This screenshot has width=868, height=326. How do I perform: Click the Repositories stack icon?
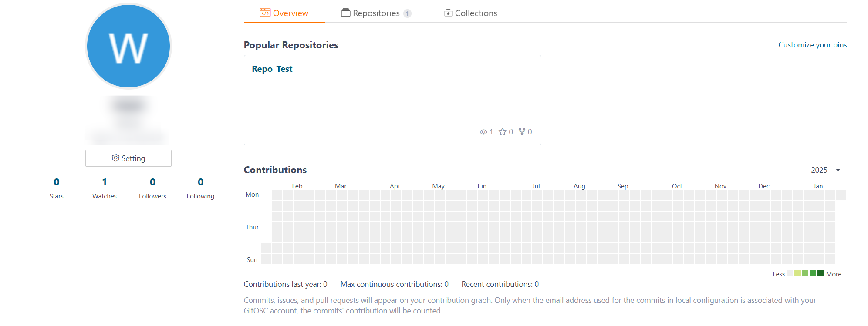coord(346,13)
